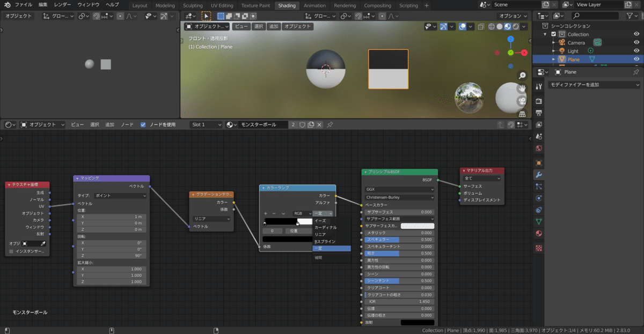Image resolution: width=644 pixels, height=334 pixels.
Task: Open the Output properties tab icon
Action: [539, 113]
